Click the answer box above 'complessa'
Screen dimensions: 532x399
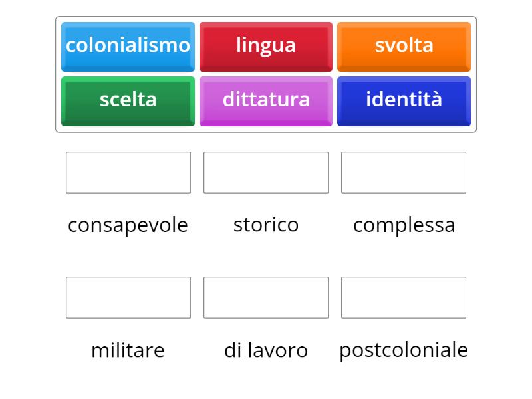[x=404, y=172]
